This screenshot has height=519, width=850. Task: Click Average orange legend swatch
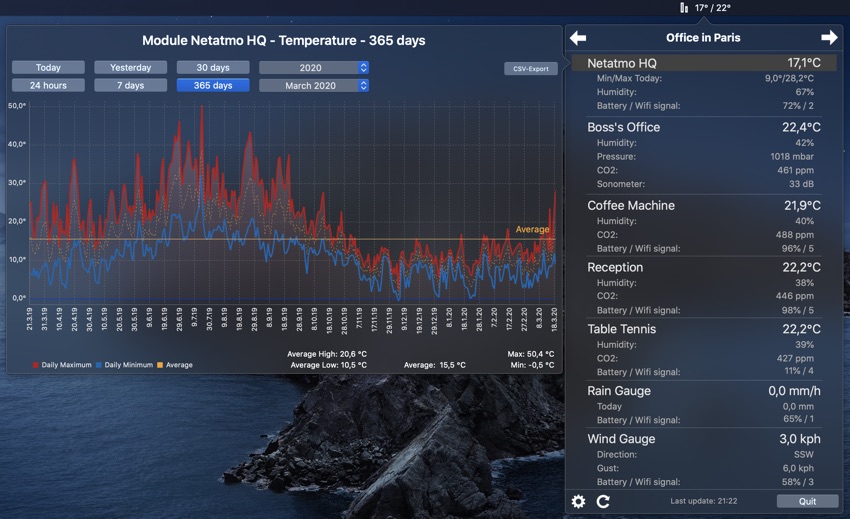tap(160, 365)
